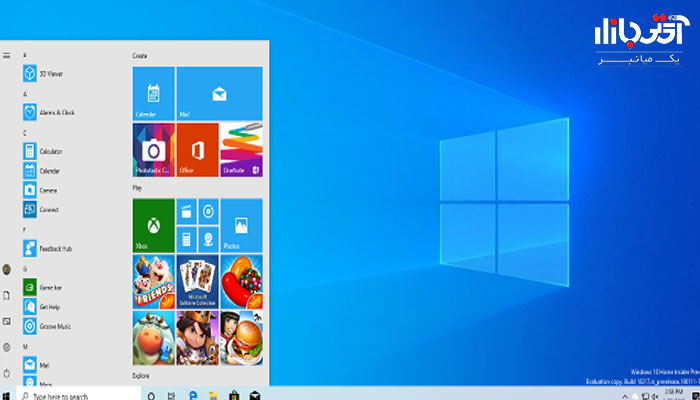Open the Action Center notifications icon

coord(696,396)
